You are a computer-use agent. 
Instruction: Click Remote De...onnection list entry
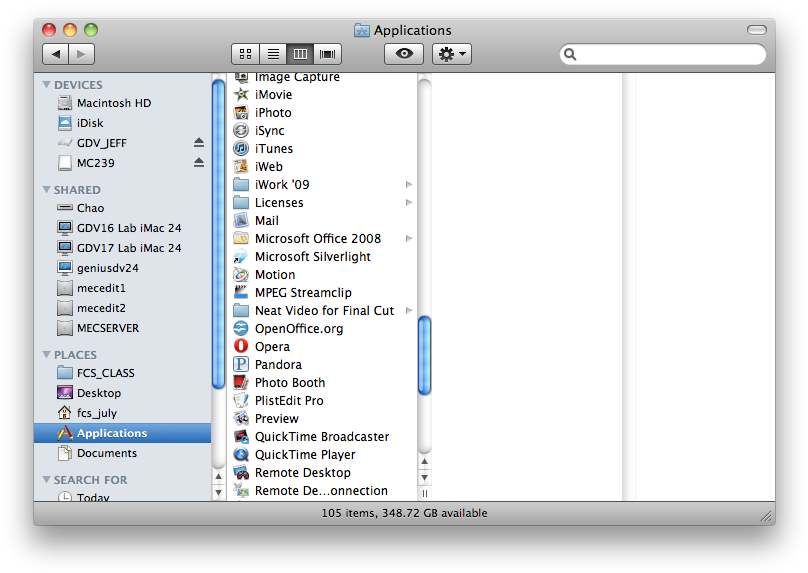[321, 491]
